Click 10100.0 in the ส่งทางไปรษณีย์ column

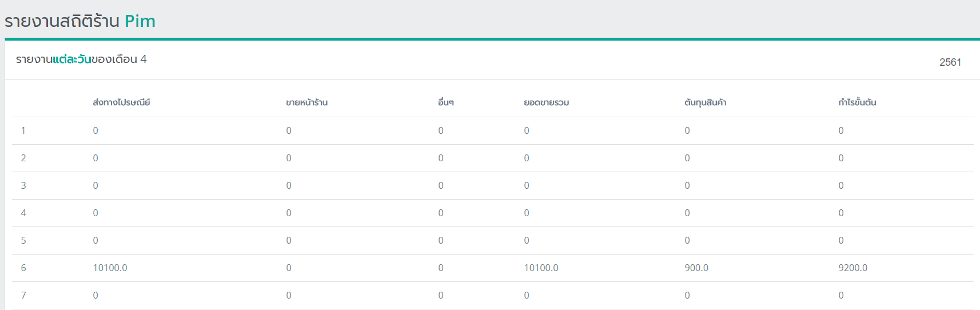110,268
